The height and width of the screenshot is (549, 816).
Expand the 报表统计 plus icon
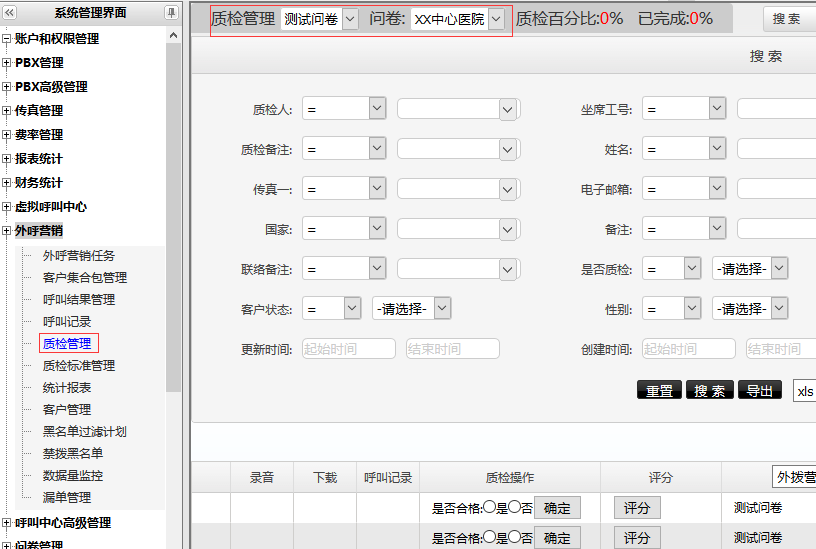(7, 159)
